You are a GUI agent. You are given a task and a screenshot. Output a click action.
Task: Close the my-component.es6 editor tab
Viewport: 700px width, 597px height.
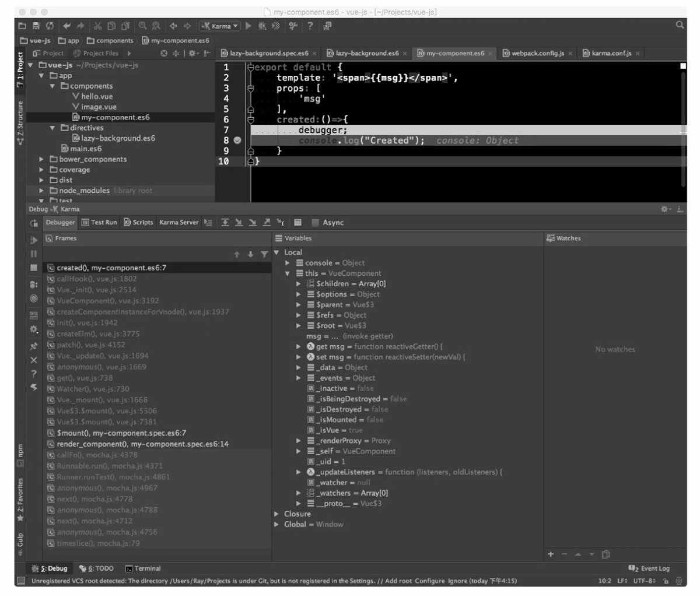point(491,54)
